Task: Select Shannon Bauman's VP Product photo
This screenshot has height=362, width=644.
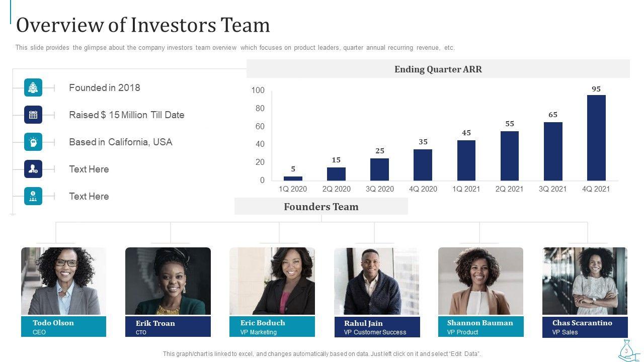Action: coord(480,281)
